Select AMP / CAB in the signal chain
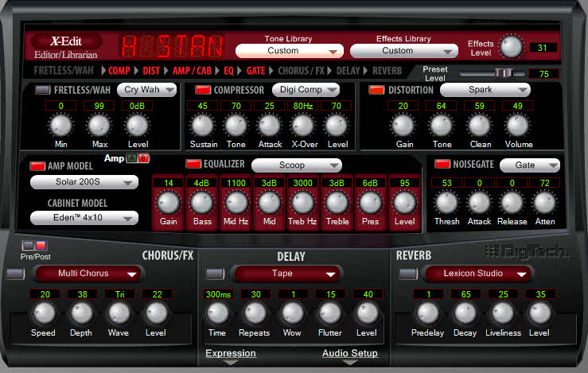588x373 pixels. [x=192, y=71]
